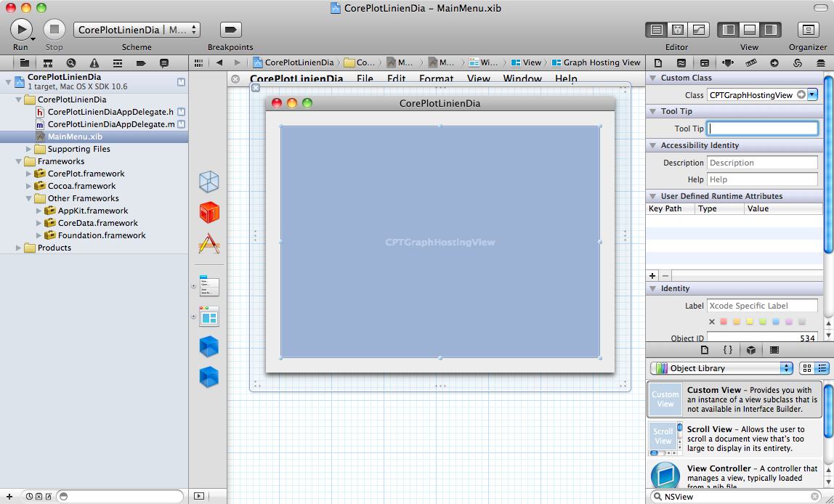Click the Format menu in the canvas
This screenshot has height=504, width=834.
[x=436, y=78]
